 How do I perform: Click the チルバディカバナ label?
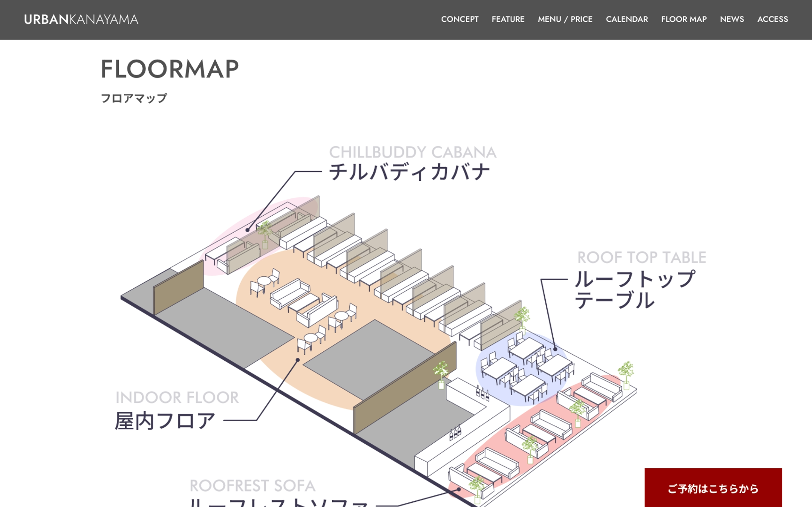click(409, 172)
